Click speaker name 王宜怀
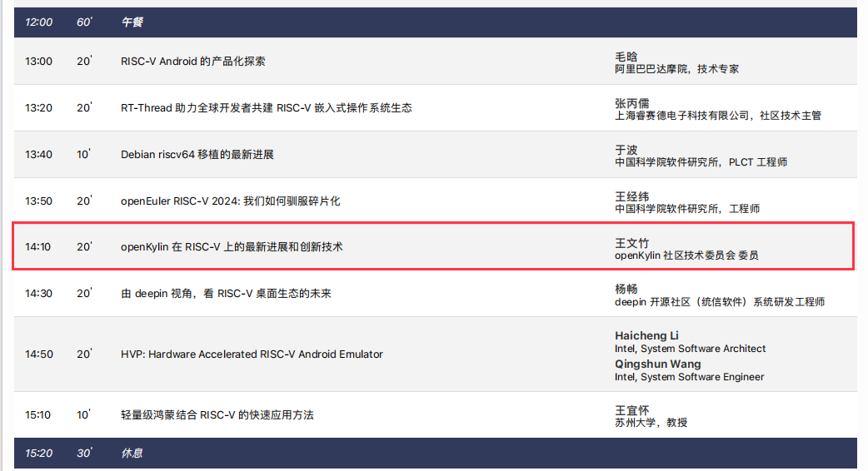This screenshot has width=868, height=471. click(x=632, y=411)
